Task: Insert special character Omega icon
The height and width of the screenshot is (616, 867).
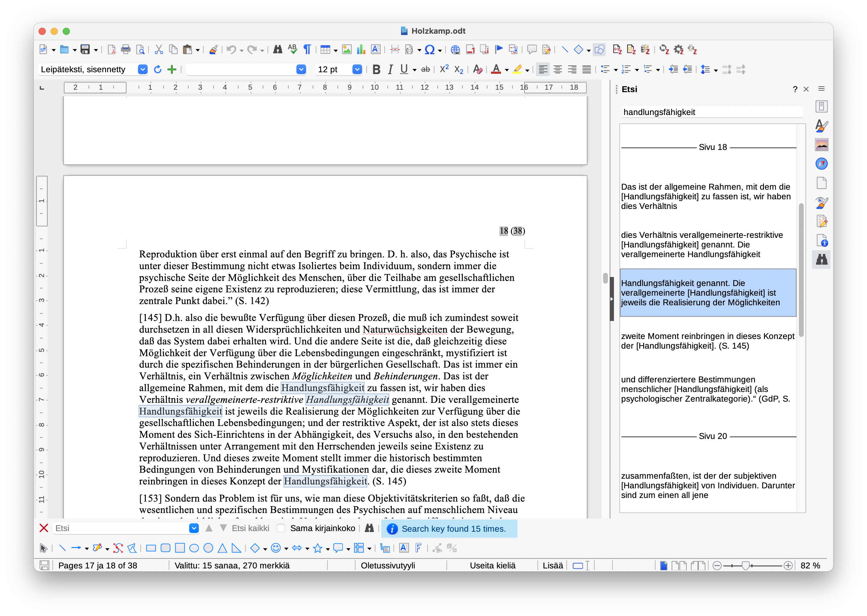Action: (x=430, y=49)
